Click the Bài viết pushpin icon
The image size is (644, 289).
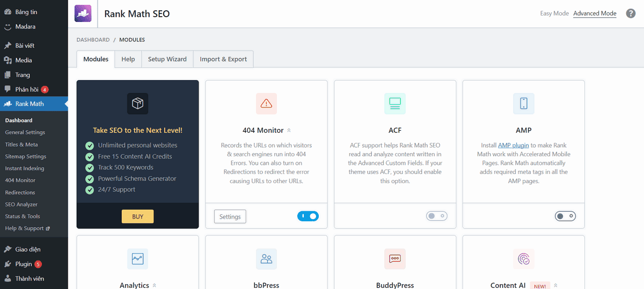[x=8, y=46]
